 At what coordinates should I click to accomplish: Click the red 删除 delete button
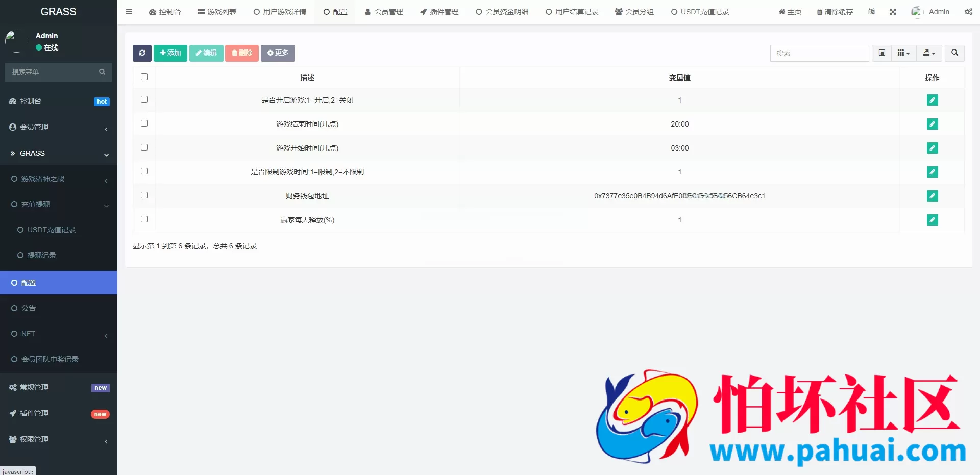[x=242, y=53]
